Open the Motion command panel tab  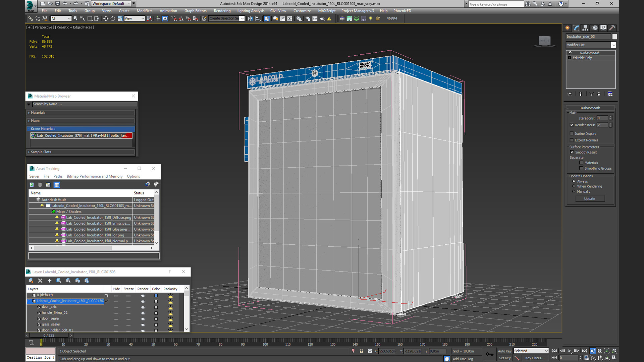point(595,28)
